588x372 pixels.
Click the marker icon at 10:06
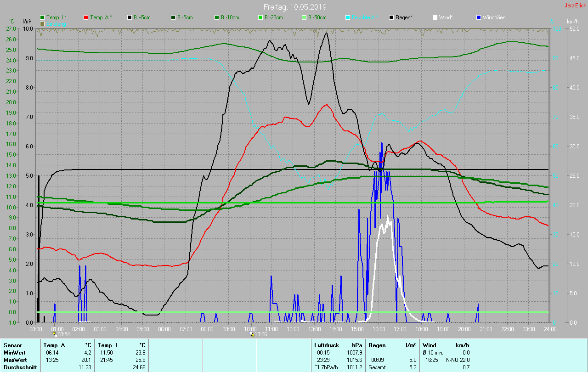[252, 334]
